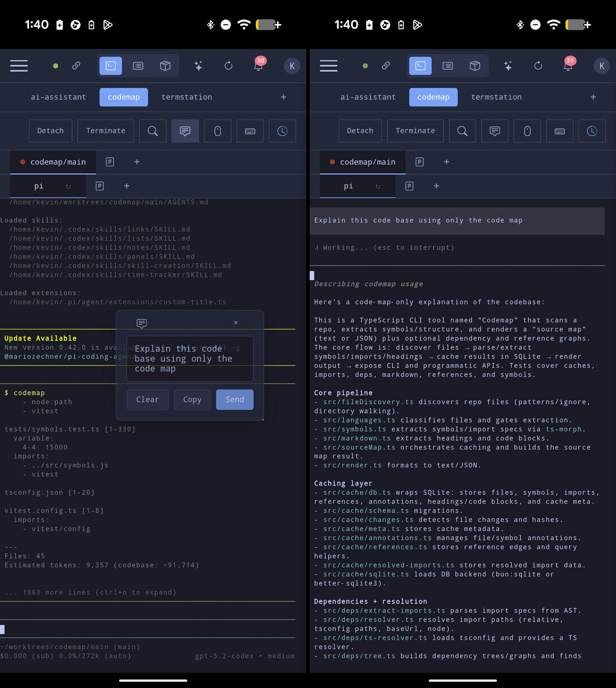Select the cube view icon on right screen

tap(475, 66)
